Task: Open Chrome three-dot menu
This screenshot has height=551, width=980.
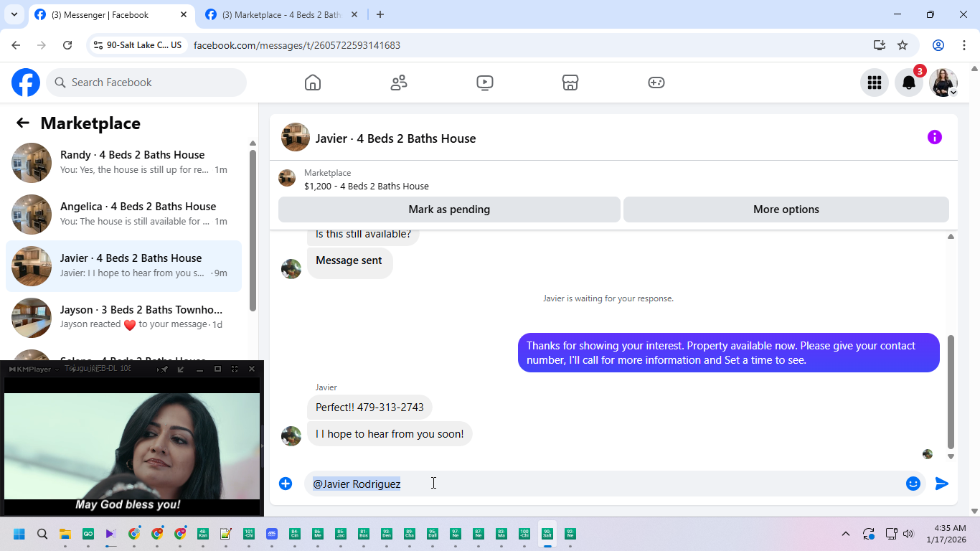Action: pos(964,45)
